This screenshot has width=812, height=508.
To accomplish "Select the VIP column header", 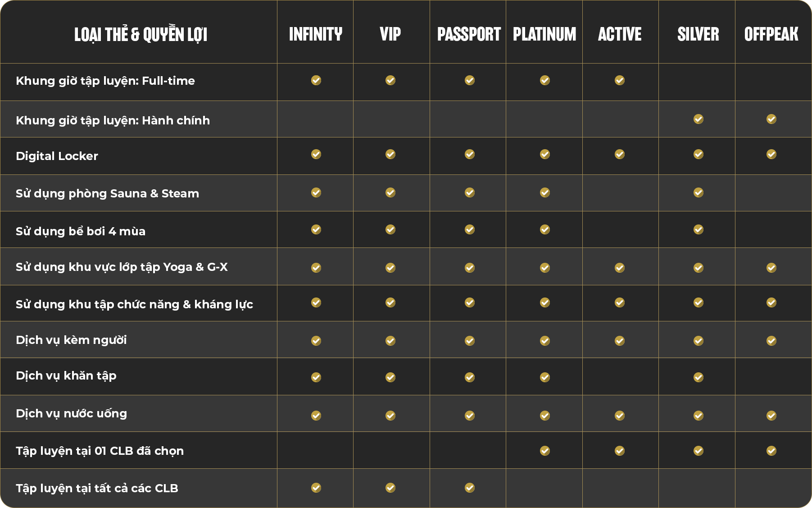I will click(390, 34).
